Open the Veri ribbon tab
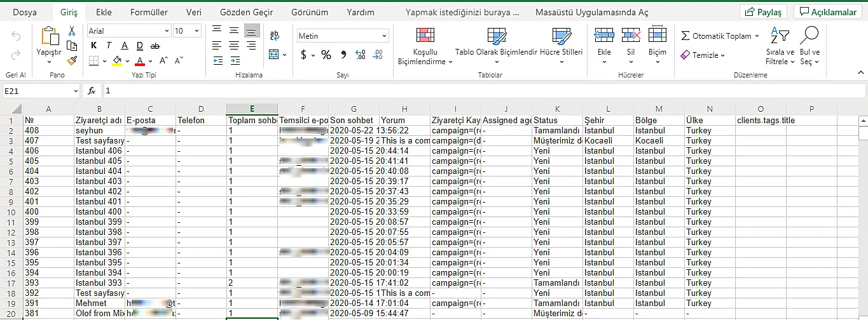Image resolution: width=868 pixels, height=320 pixels. (x=194, y=12)
